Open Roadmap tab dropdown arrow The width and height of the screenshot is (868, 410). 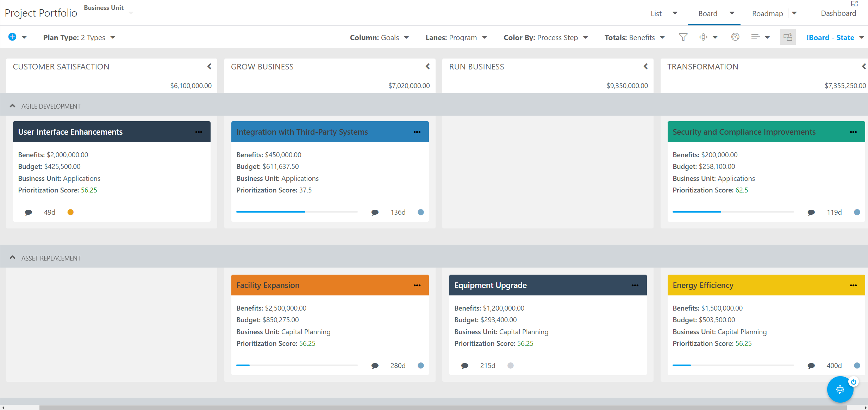tap(794, 13)
